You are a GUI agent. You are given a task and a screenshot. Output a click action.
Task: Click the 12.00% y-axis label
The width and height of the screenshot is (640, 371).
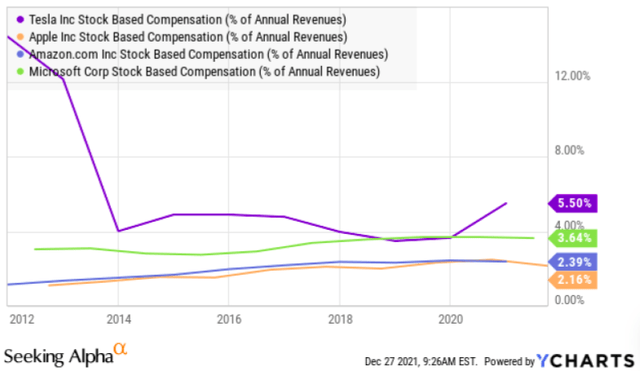[x=572, y=76]
